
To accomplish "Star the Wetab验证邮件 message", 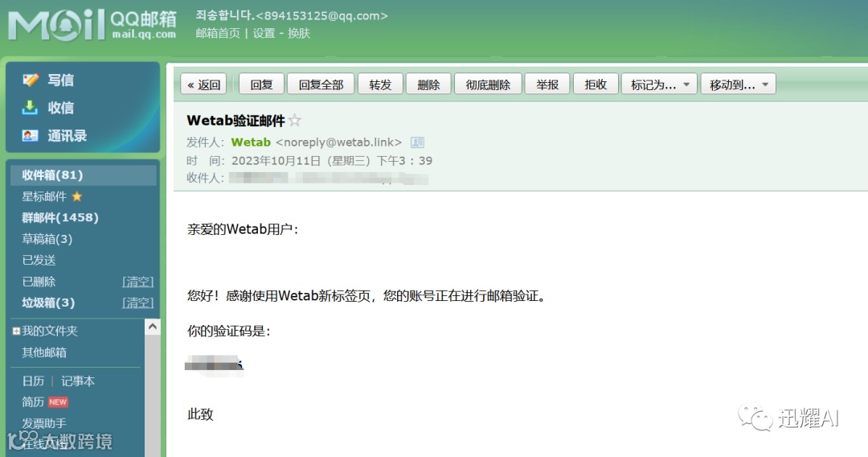I will point(295,120).
